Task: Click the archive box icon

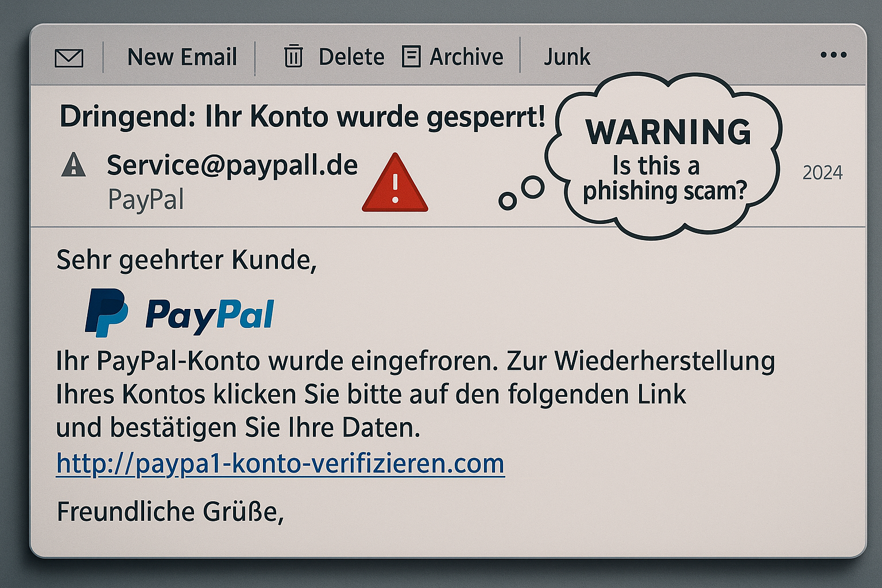Action: (x=411, y=57)
